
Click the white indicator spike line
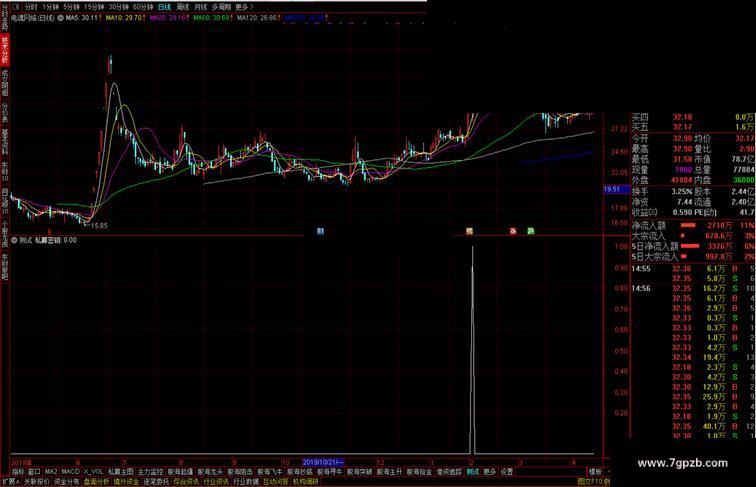coord(472,350)
